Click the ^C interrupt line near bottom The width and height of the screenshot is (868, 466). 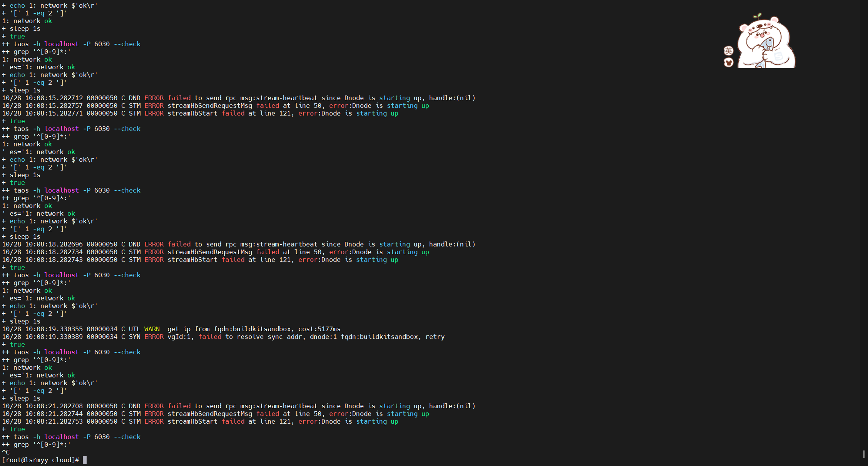click(6, 452)
